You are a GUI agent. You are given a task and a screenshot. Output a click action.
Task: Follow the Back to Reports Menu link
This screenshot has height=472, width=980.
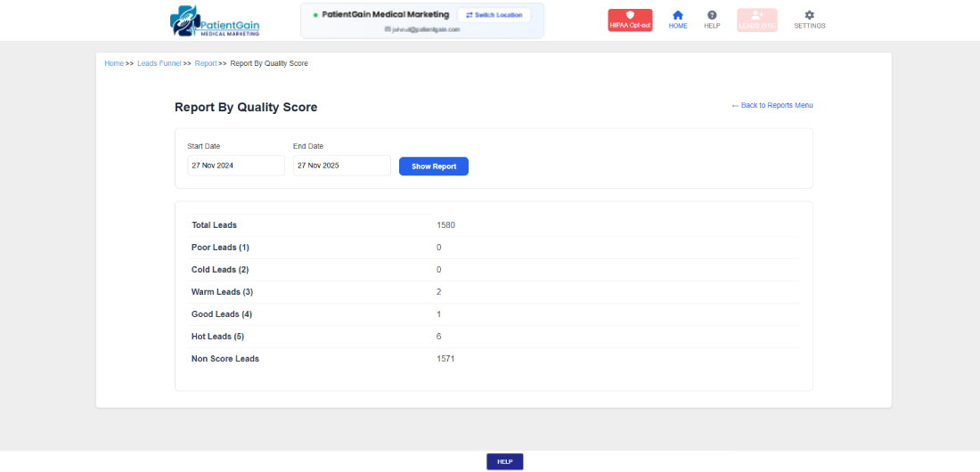tap(772, 106)
